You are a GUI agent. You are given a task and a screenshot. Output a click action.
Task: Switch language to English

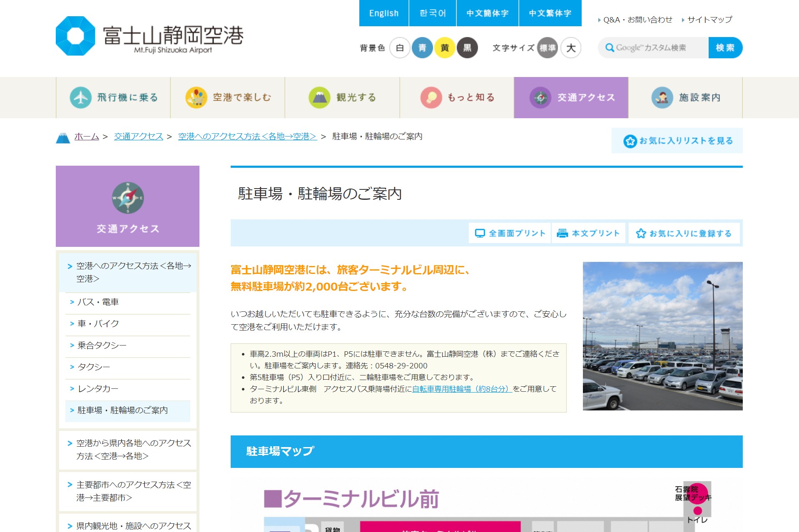(x=384, y=13)
